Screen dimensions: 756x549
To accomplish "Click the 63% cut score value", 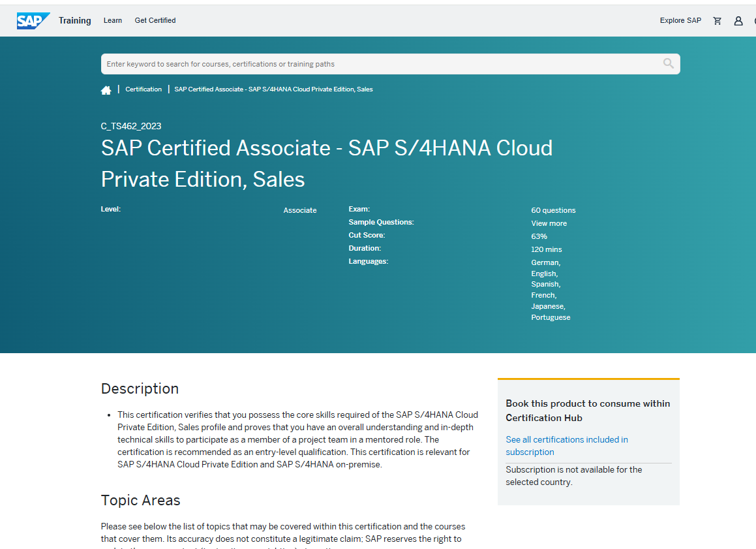I will tap(539, 236).
